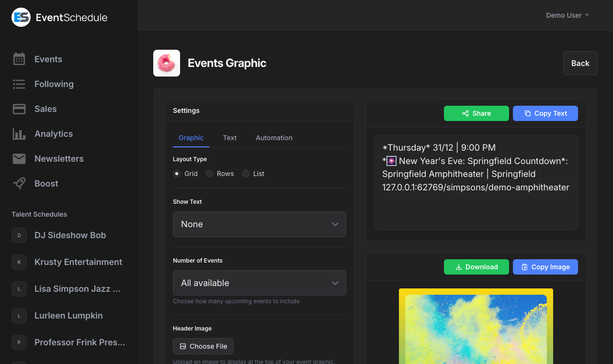Copy the event text with Copy Text
Image resolution: width=613 pixels, height=364 pixels.
545,113
